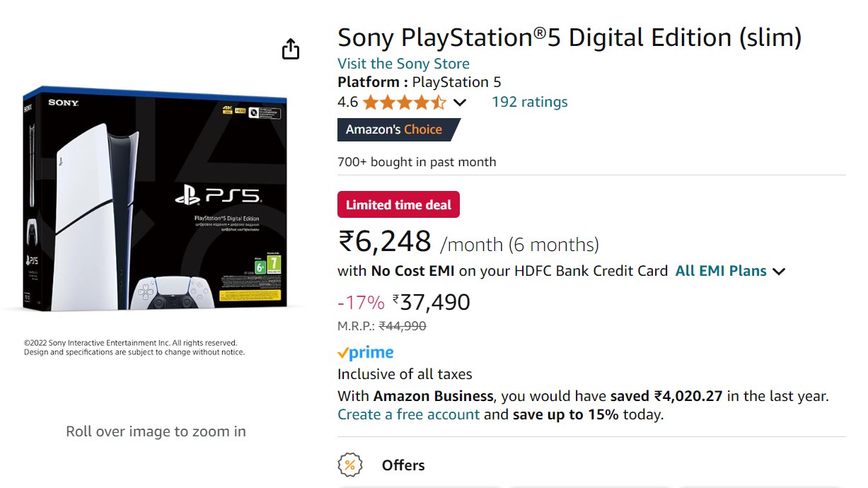The height and width of the screenshot is (488, 868).
Task: Click the share icon above product image
Action: (x=291, y=50)
